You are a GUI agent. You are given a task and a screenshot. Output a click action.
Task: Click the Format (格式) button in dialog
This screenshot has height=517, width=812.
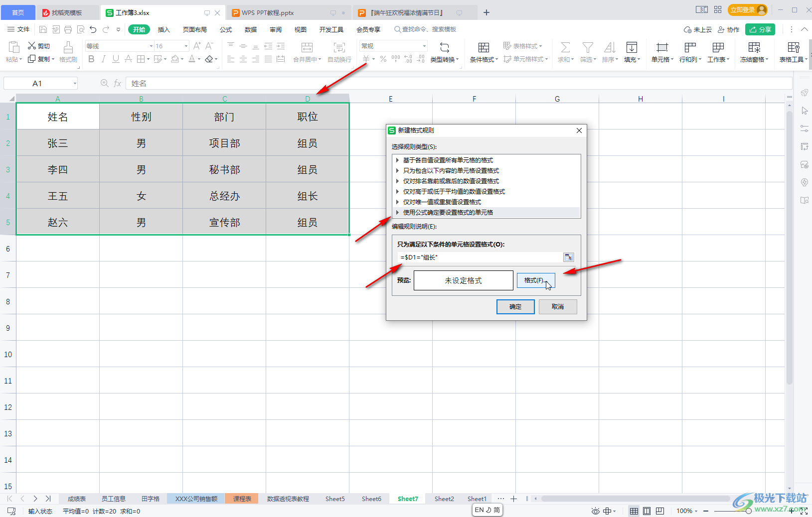click(536, 280)
